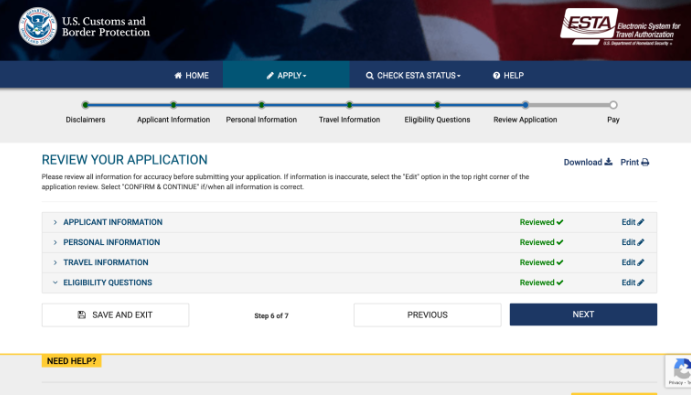Click the REVIEW YOUR APPLICATION heading
Image resolution: width=691 pixels, height=397 pixels.
[124, 160]
